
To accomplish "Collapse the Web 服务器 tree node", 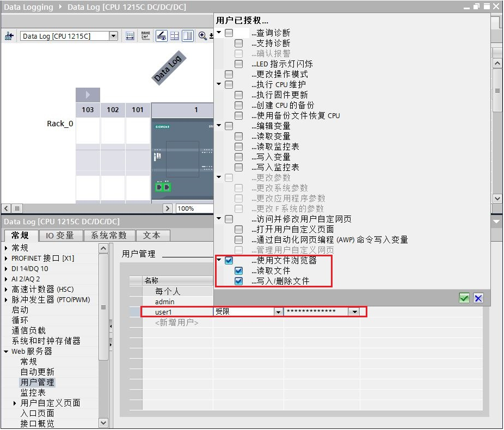I will (x=6, y=352).
